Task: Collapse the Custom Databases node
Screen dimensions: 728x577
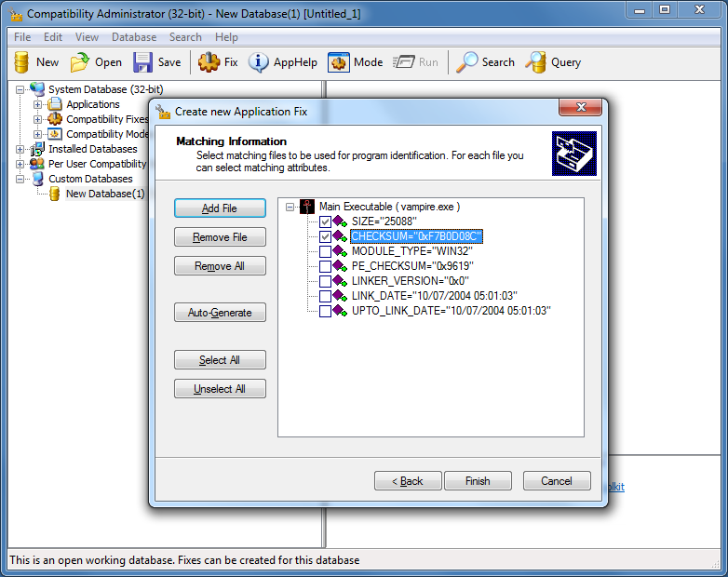Action: [20, 179]
